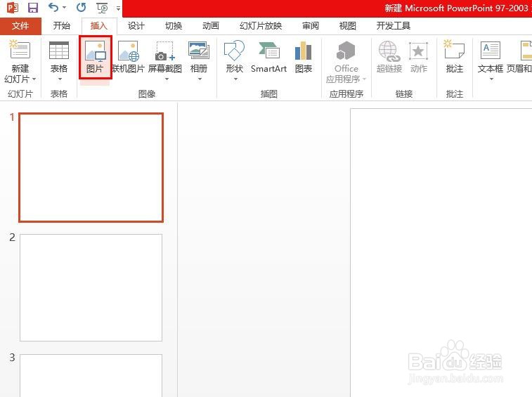Expand the 形状 shapes dropdown arrow

[x=235, y=79]
